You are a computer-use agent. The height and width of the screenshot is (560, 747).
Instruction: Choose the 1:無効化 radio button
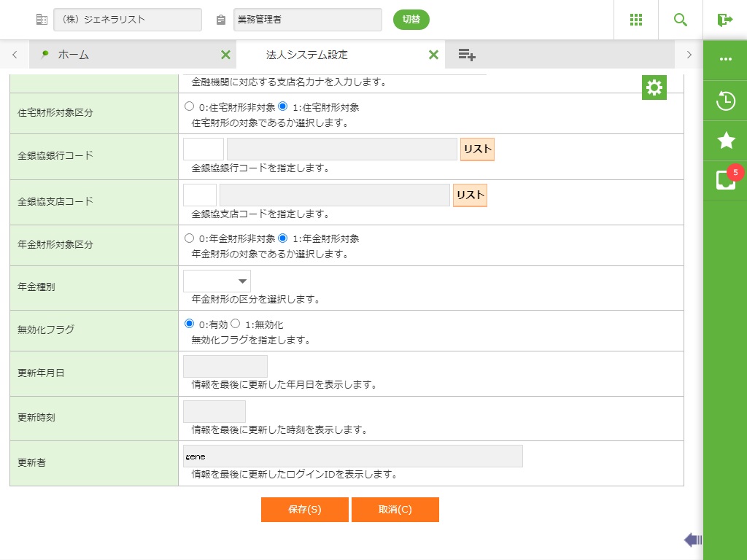pos(236,324)
